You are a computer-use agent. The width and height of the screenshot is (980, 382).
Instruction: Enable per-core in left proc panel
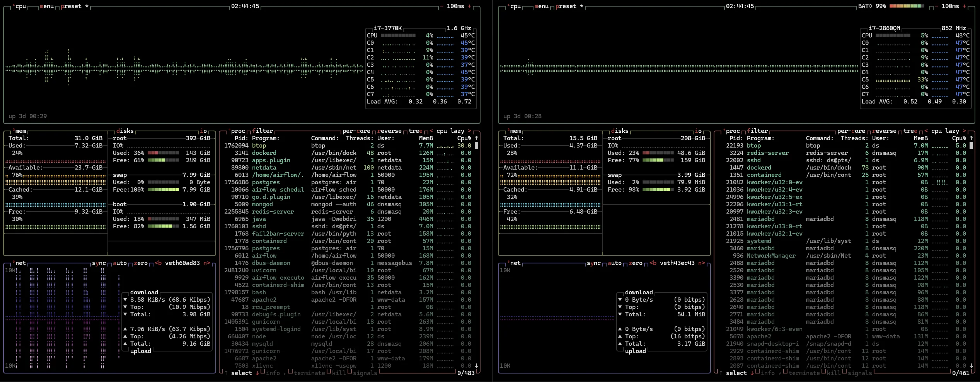pos(356,131)
